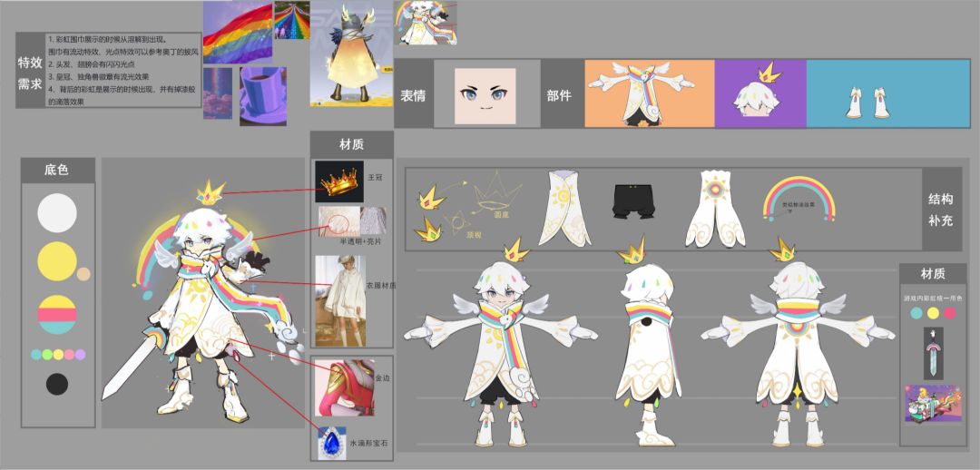Screen dimensions: 980x470
Task: Select the teardrop blue gemstone image
Action: pyautogui.click(x=332, y=443)
